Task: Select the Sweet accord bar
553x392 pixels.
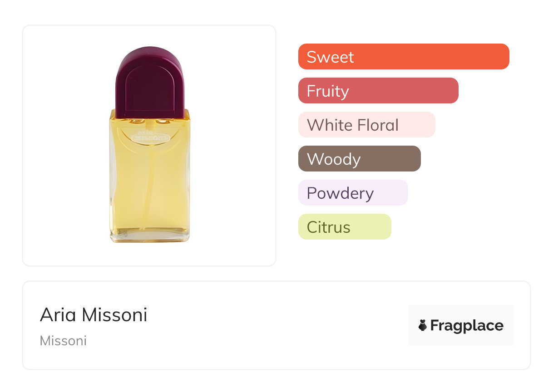Action: pos(404,57)
